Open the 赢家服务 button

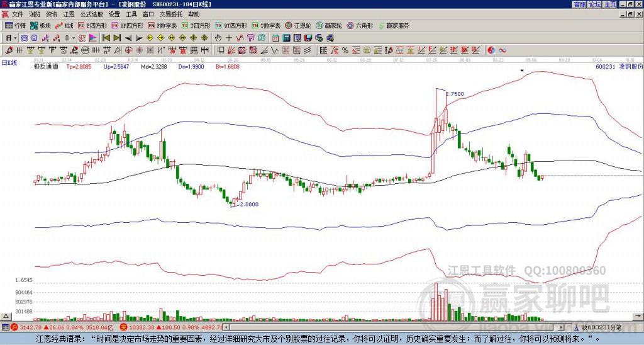point(394,25)
